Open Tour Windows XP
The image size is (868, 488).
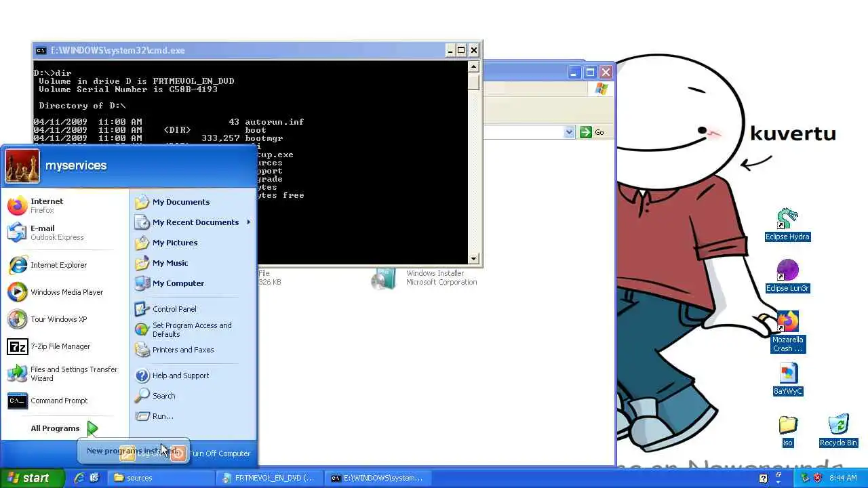coord(64,319)
